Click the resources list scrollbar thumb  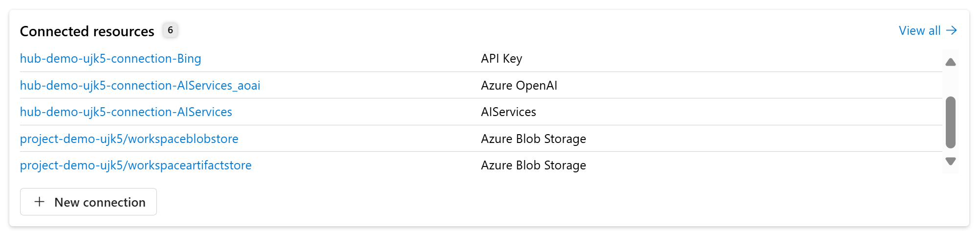coord(950,122)
